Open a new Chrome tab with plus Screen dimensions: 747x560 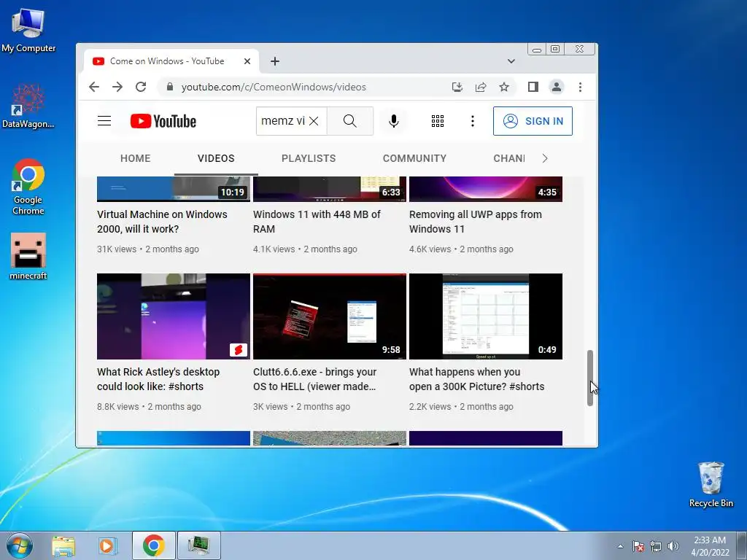tap(275, 61)
